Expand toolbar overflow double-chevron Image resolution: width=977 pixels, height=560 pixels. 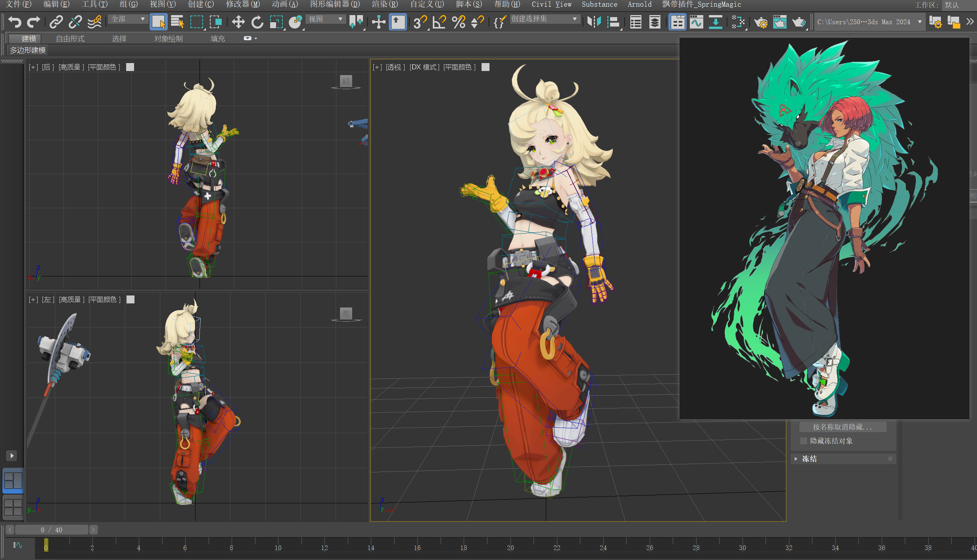coord(970,22)
